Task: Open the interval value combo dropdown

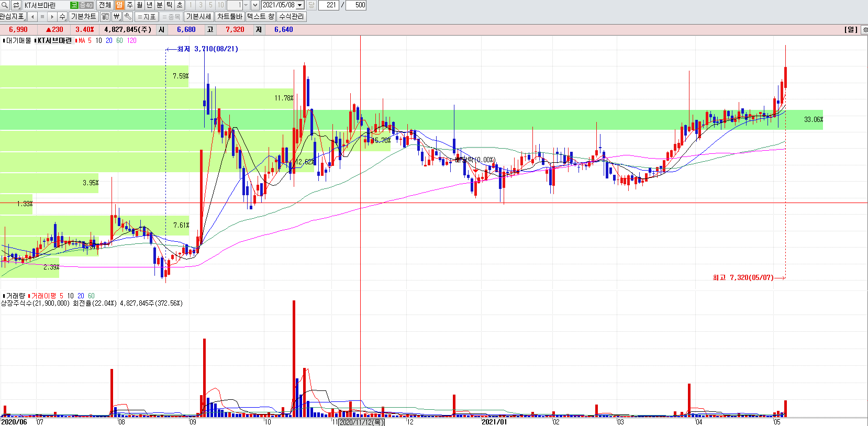Action: click(246, 5)
